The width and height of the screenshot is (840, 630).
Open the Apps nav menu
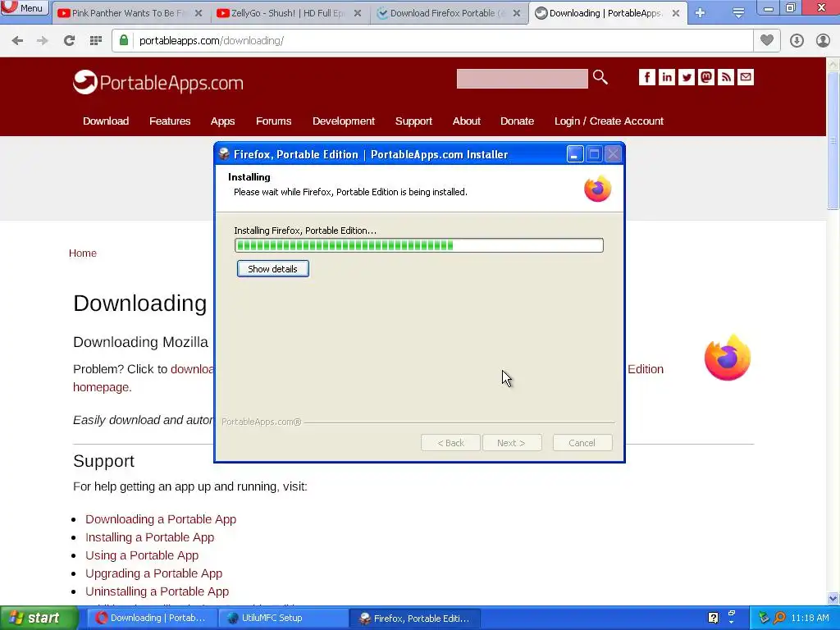tap(223, 121)
